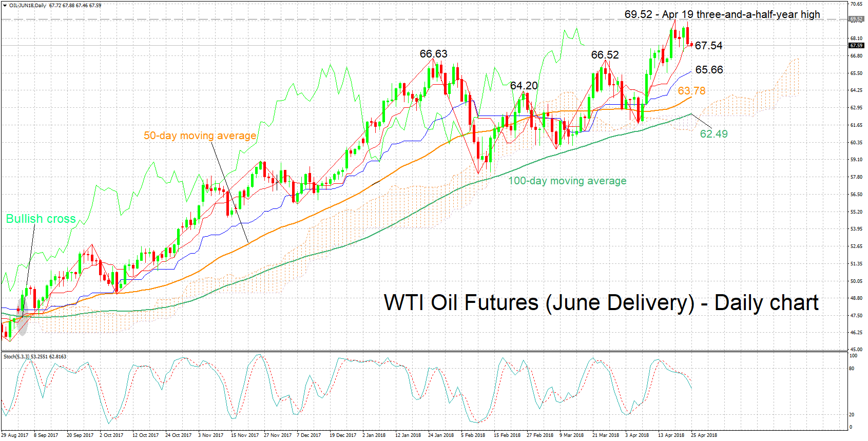
Task: Select the 69.52 three-and-a-half-year high annotation
Action: click(x=722, y=14)
